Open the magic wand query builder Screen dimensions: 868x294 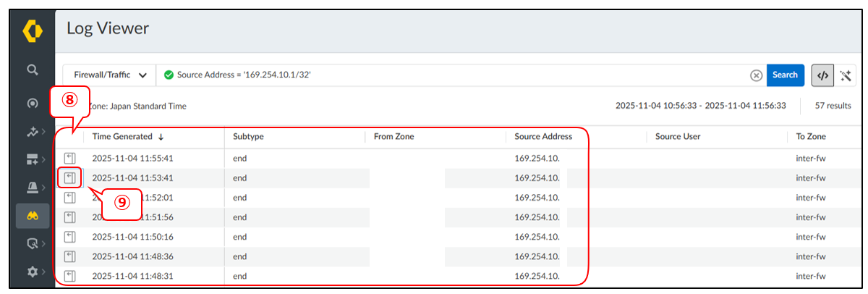[x=845, y=75]
